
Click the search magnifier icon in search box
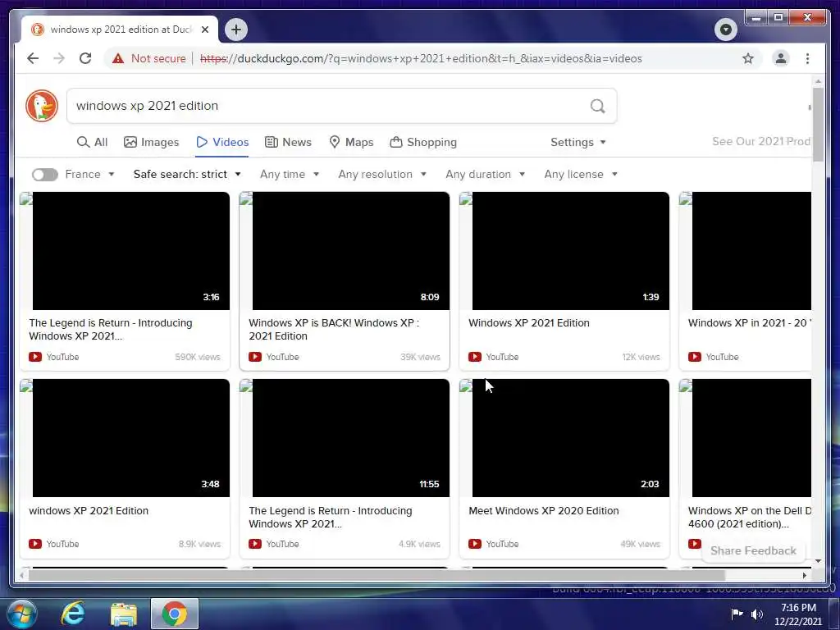tap(597, 106)
